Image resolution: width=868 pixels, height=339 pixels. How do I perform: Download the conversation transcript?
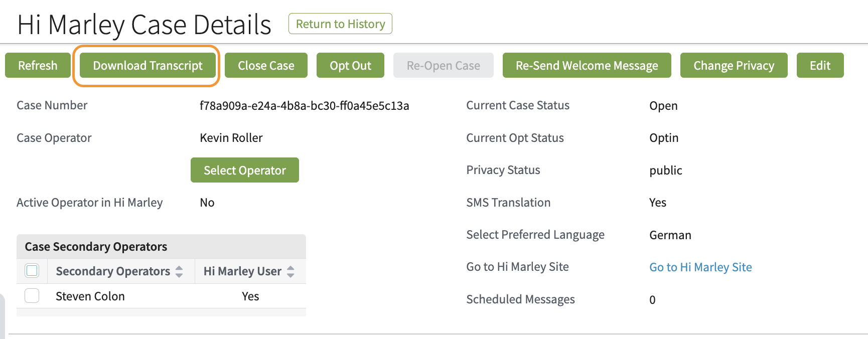point(147,65)
